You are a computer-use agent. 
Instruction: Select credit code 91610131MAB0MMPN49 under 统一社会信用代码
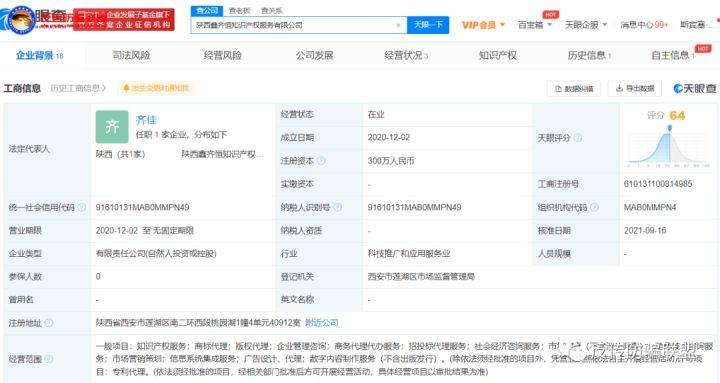click(142, 207)
